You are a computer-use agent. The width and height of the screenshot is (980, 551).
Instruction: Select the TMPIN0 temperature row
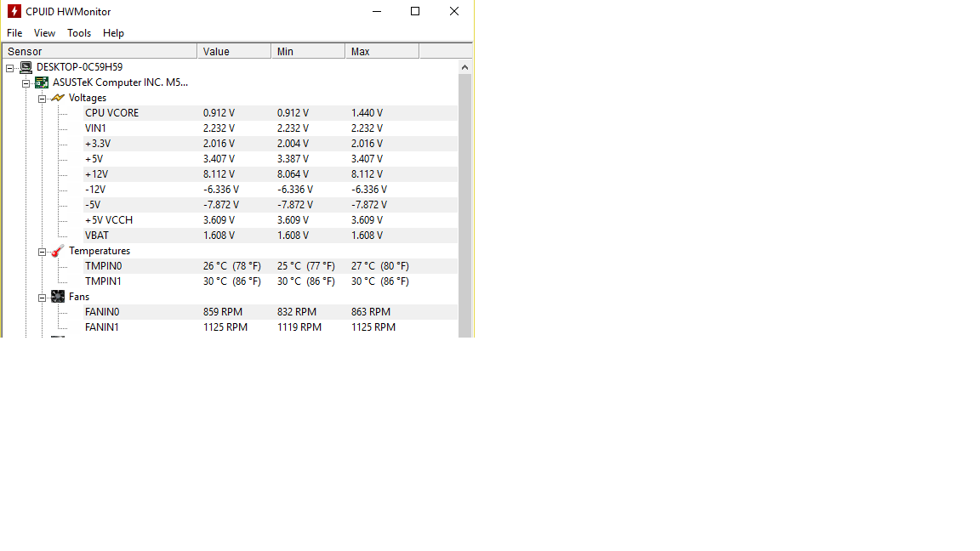pyautogui.click(x=270, y=266)
